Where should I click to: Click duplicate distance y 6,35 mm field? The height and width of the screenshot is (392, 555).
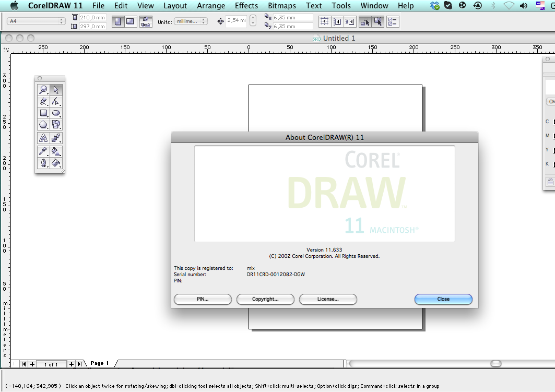click(x=293, y=27)
